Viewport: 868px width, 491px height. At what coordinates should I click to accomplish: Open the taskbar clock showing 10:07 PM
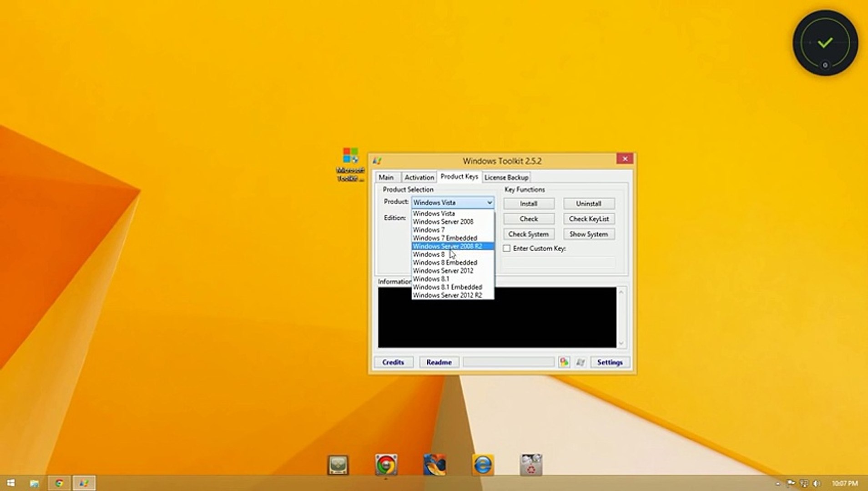coord(845,483)
